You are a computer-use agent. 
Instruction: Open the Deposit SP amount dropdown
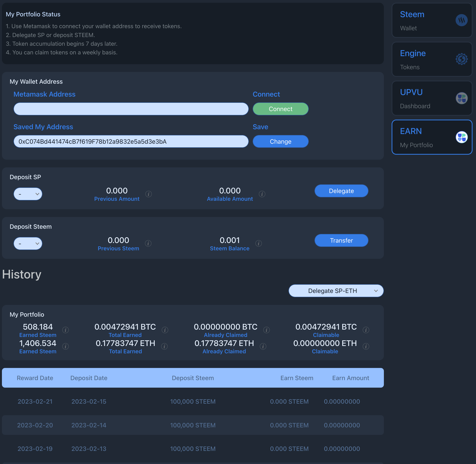[x=28, y=194]
